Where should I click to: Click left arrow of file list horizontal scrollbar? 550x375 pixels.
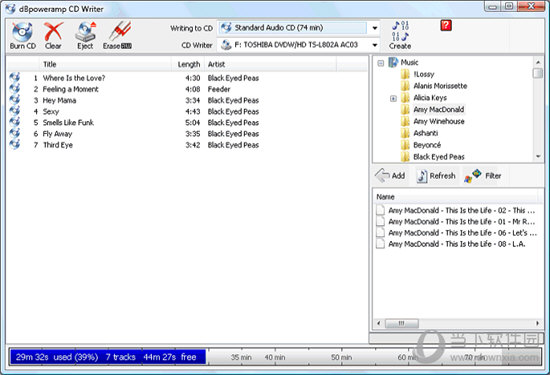pyautogui.click(x=378, y=323)
